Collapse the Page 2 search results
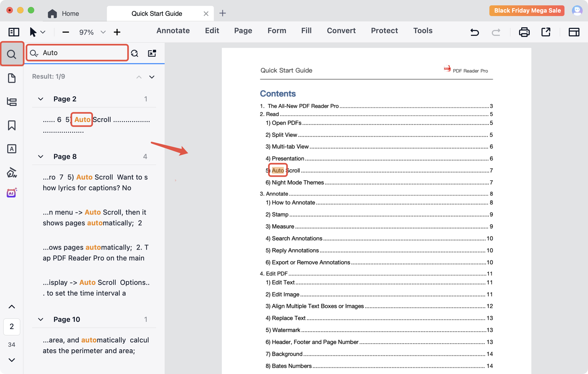Screen dimensions: 588x374 [41, 99]
